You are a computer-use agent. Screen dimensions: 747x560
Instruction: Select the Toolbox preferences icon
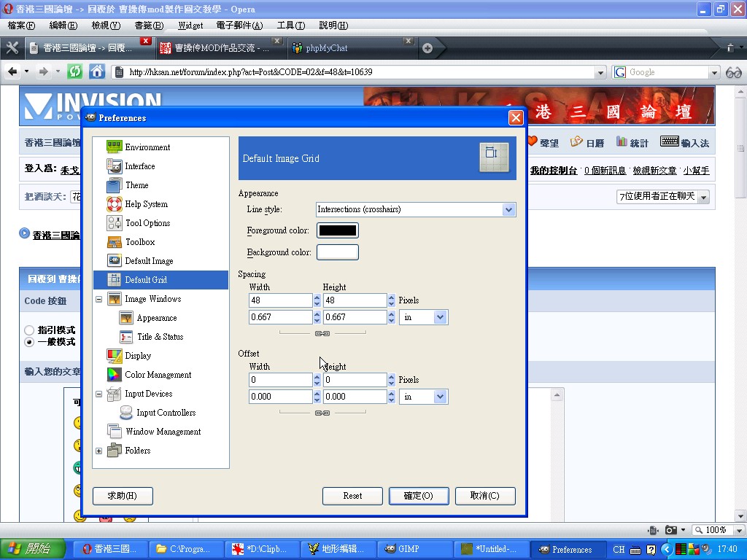pos(114,242)
